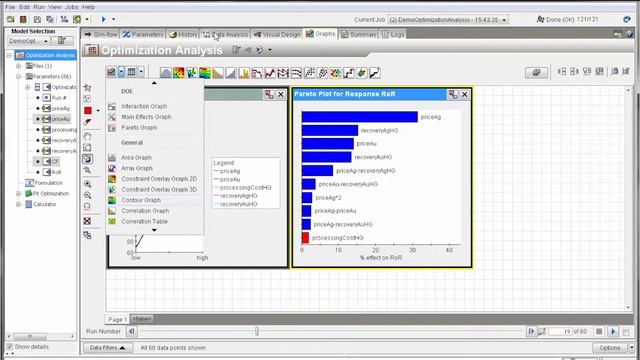The width and height of the screenshot is (640, 360).
Task: Click the histogram graph toolbar icon
Action: pos(244,73)
